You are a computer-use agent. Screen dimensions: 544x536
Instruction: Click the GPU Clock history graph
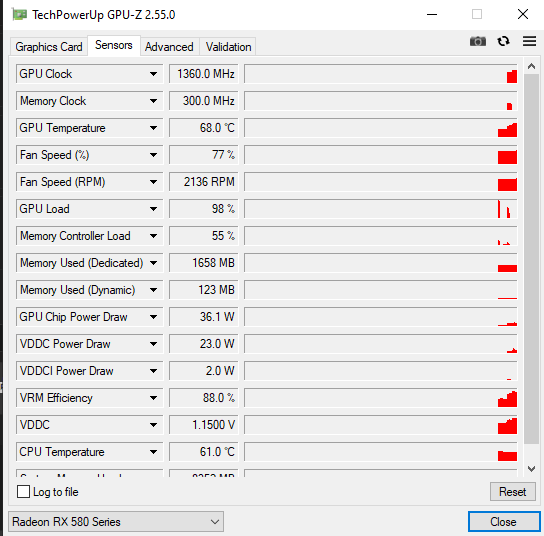[x=381, y=74]
